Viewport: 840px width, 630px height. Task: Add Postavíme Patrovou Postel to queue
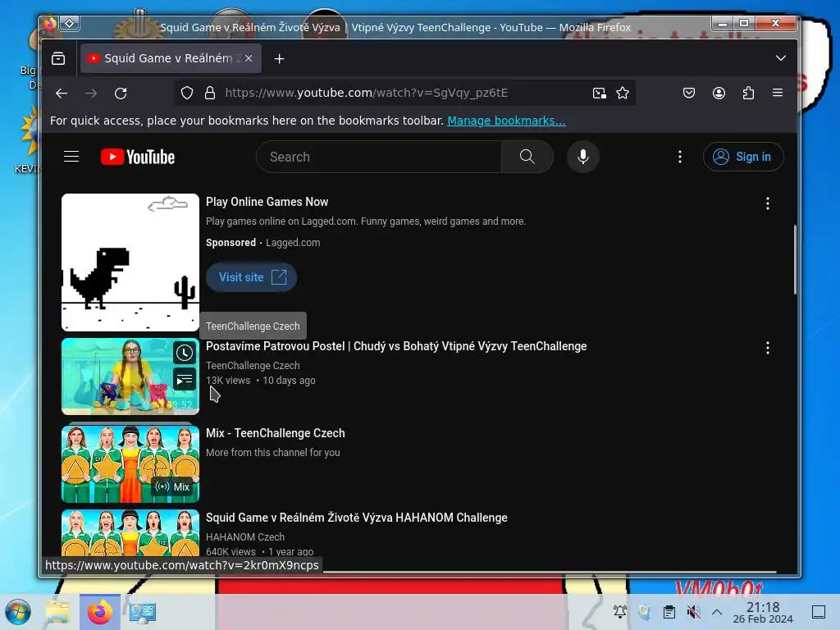(185, 380)
